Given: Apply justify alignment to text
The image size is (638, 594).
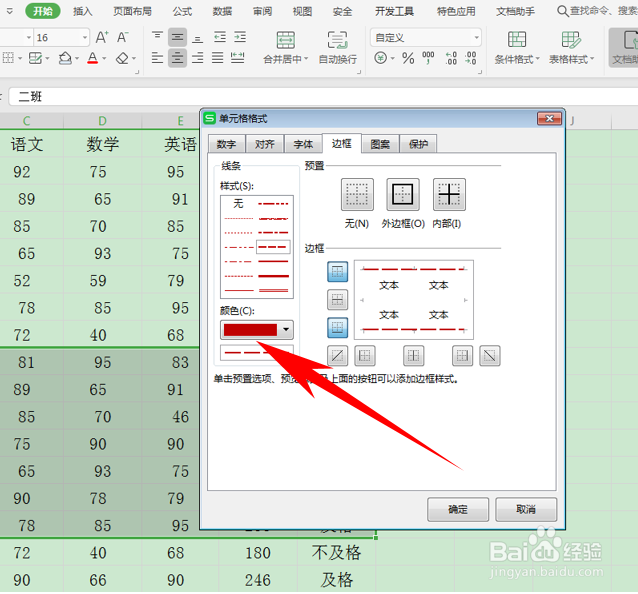Looking at the screenshot, I should click(218, 58).
